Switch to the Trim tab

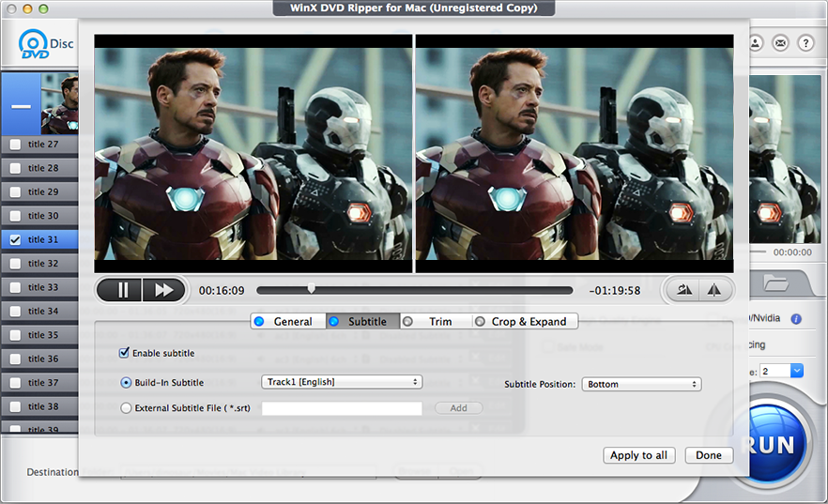point(436,321)
